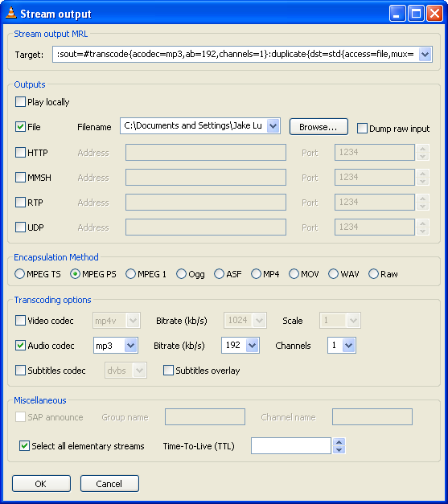Pick Raw encapsulation method
This screenshot has height=504, width=448.
373,274
